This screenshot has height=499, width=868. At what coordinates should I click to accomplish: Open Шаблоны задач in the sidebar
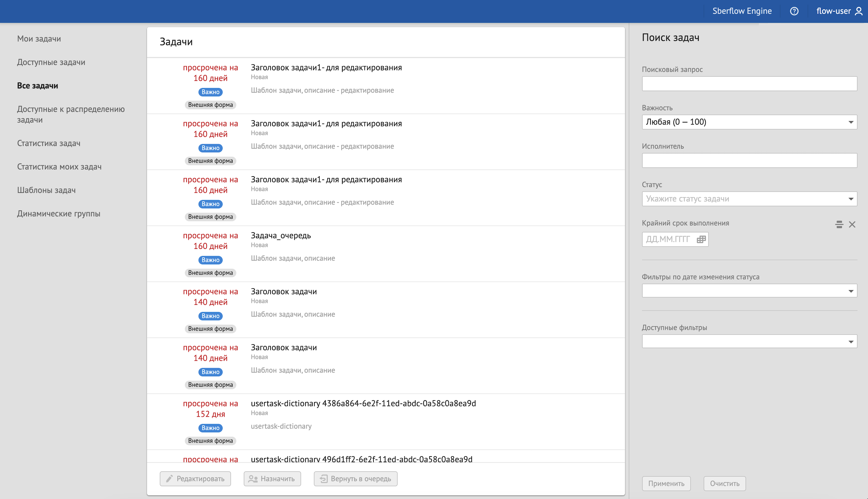pos(46,190)
